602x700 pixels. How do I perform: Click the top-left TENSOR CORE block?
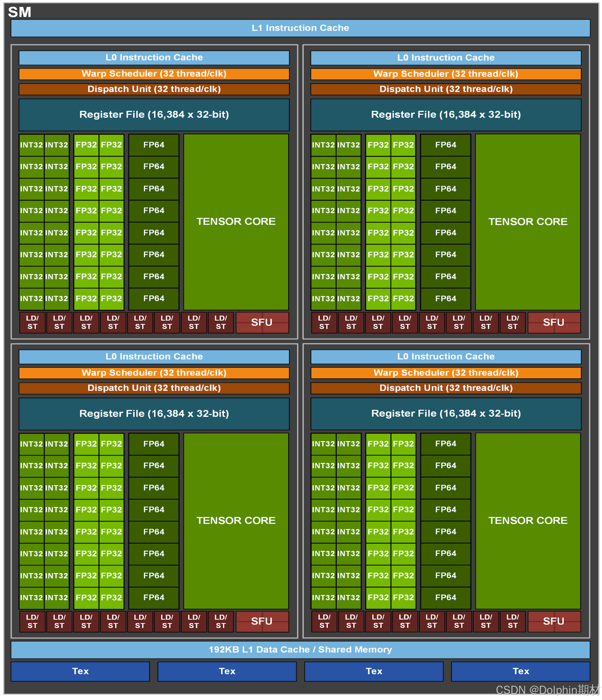(x=236, y=222)
